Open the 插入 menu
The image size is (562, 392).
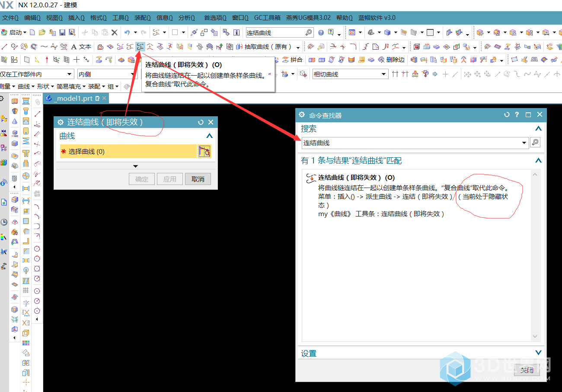pos(77,18)
